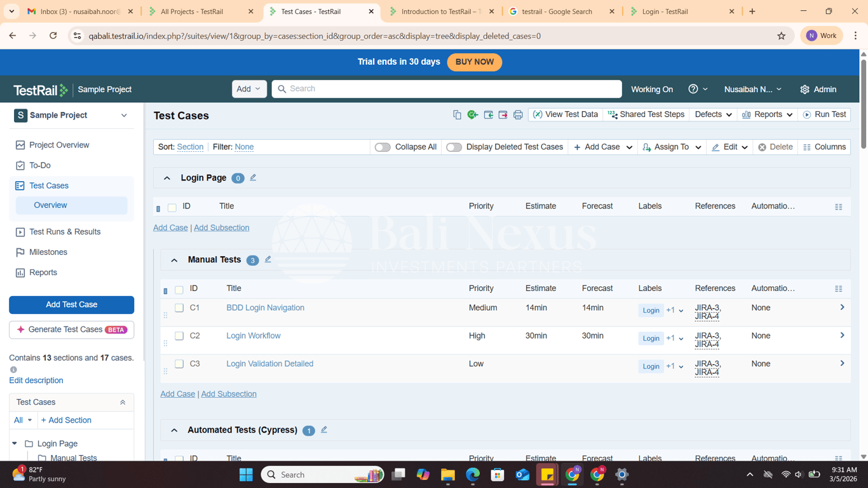
Task: Click the print icon in Test Cases toolbar
Action: click(x=518, y=115)
